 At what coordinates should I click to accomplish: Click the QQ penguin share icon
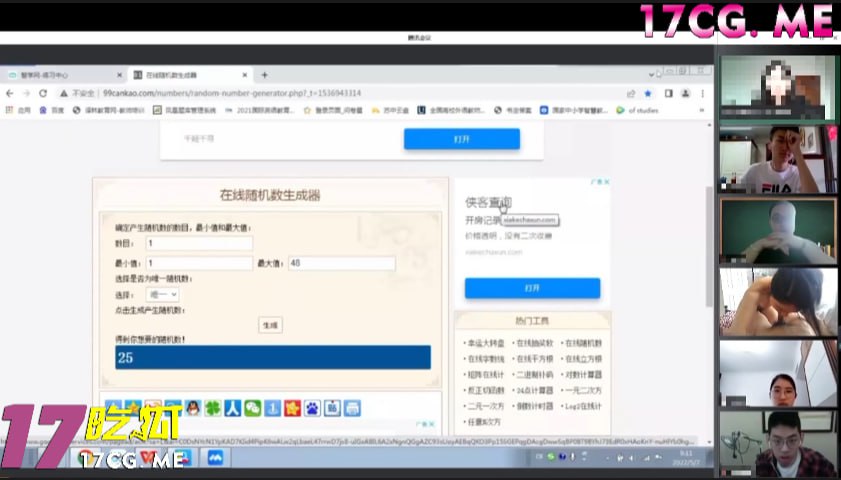tap(193, 408)
